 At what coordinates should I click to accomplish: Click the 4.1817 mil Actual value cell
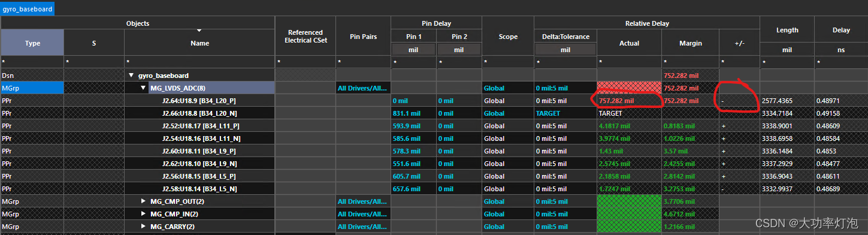(x=629, y=126)
